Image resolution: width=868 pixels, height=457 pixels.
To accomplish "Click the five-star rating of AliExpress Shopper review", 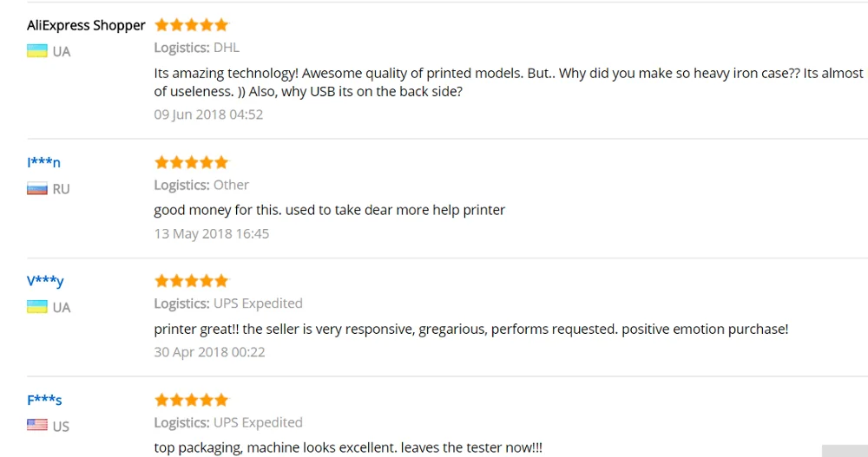I will tap(191, 25).
